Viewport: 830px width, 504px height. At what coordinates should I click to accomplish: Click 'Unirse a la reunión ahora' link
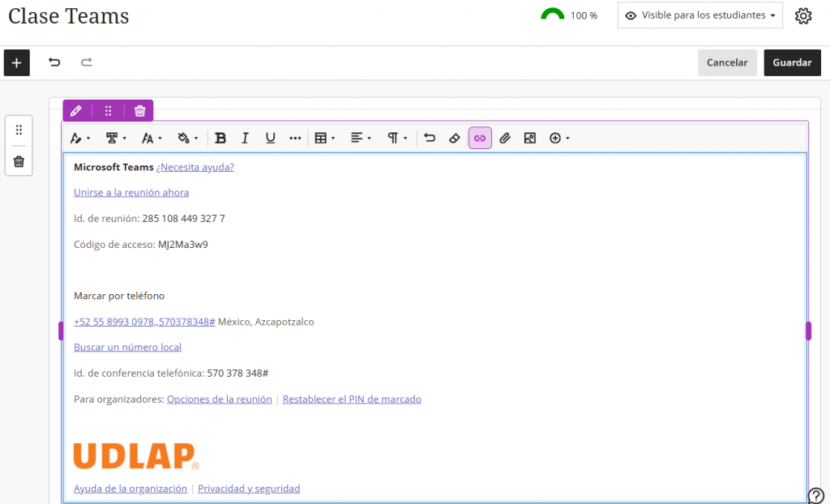tap(131, 193)
